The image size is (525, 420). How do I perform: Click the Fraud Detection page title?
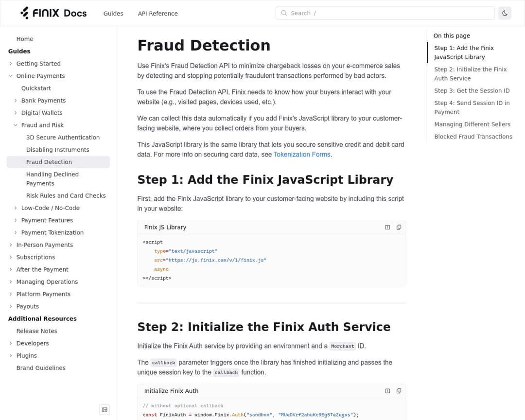tap(204, 45)
